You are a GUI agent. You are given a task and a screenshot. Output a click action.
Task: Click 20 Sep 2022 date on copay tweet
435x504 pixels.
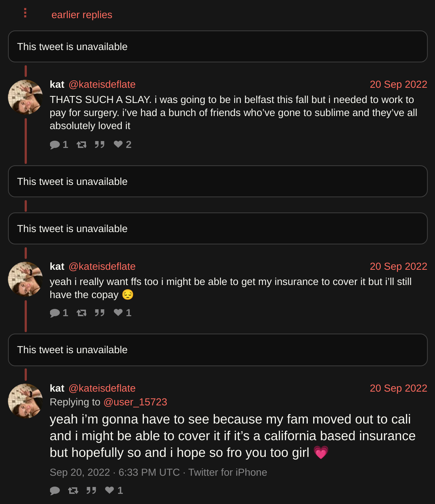(x=398, y=267)
